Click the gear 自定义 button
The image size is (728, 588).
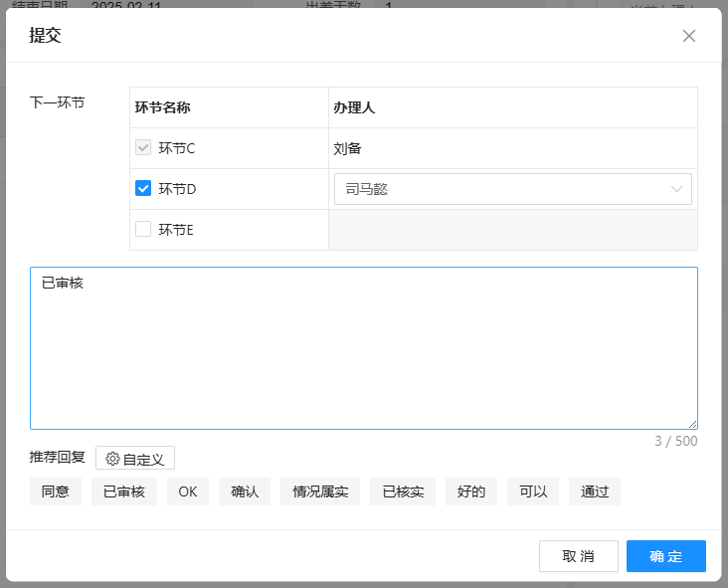point(135,459)
